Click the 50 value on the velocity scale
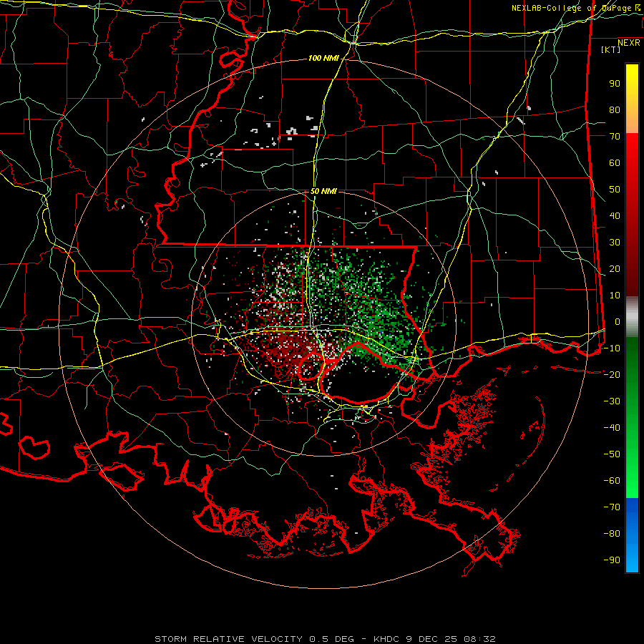This screenshot has height=644, width=644. pos(615,190)
